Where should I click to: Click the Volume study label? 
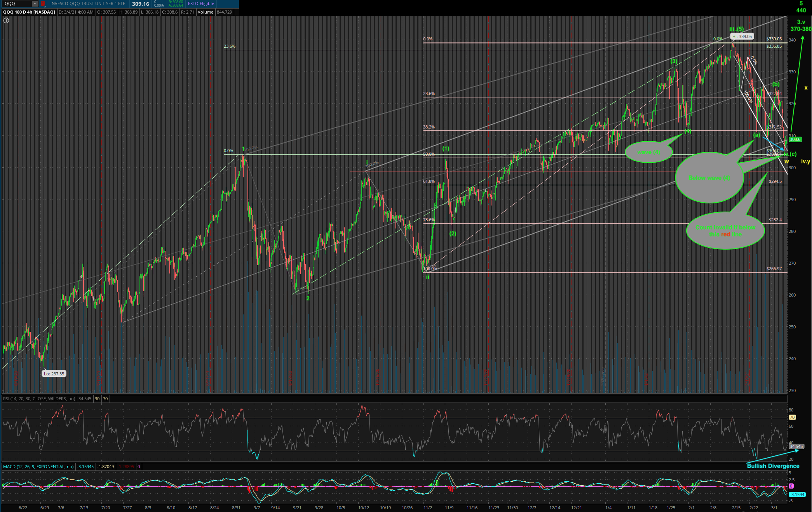click(x=206, y=12)
